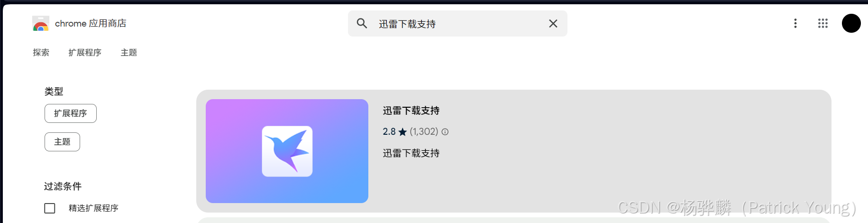
Task: Click the magnifier search icon
Action: (362, 23)
